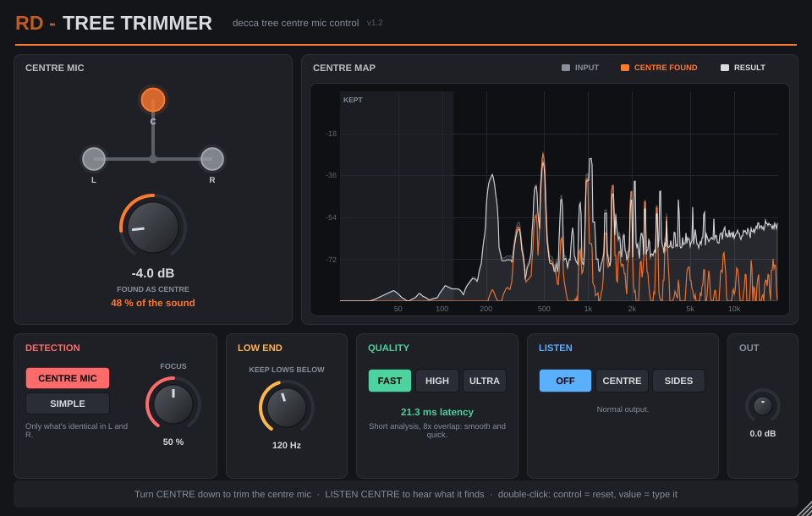This screenshot has width=812, height=516.
Task: Click the -36 dB axis label
Action: click(x=331, y=175)
